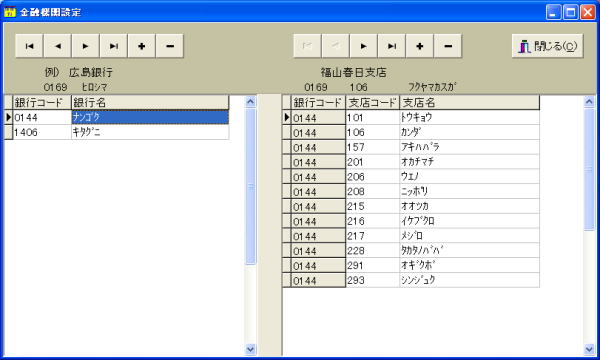Select branch name オオクボ

point(470,265)
